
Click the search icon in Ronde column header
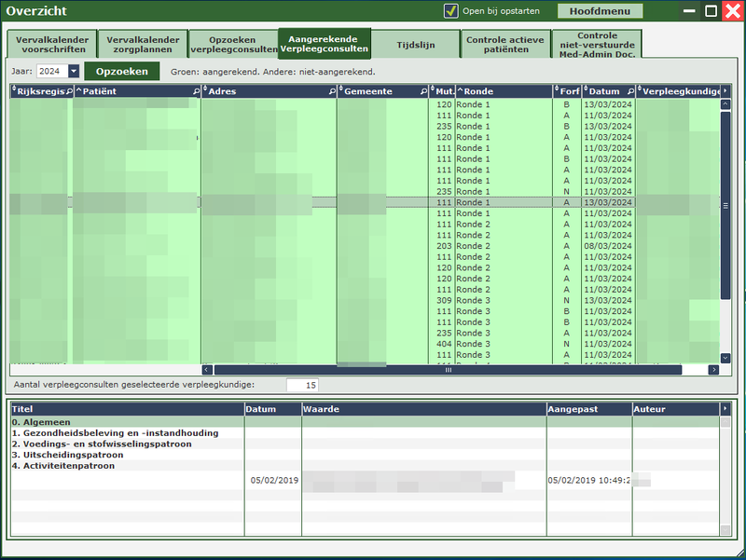click(x=547, y=92)
